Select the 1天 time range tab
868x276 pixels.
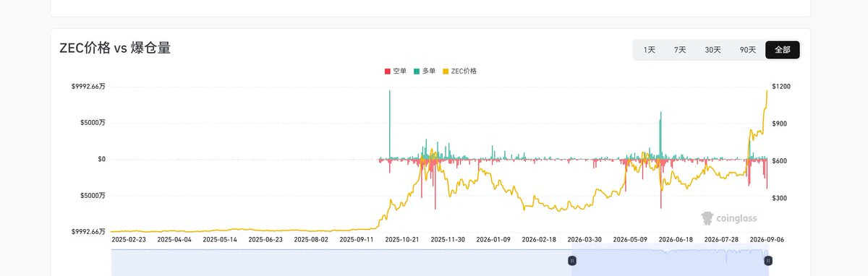(x=650, y=50)
